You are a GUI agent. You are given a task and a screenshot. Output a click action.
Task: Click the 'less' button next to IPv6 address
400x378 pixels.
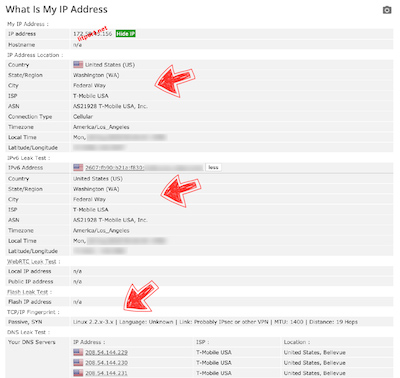point(213,167)
